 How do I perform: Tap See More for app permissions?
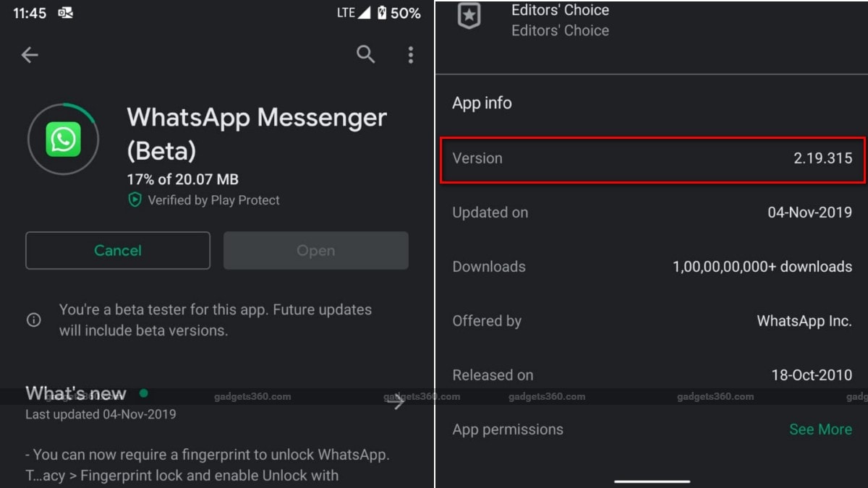coord(820,429)
